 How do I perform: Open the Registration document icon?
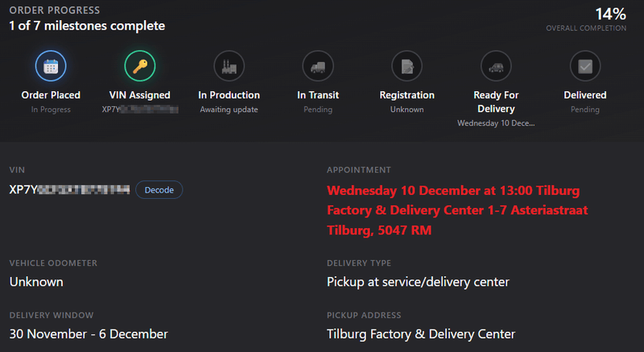coord(407,66)
